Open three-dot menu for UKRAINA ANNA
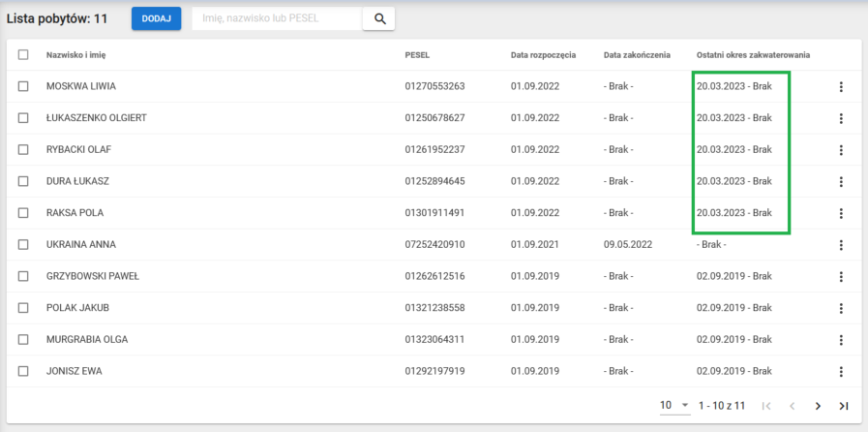The width and height of the screenshot is (868, 432). click(x=841, y=245)
